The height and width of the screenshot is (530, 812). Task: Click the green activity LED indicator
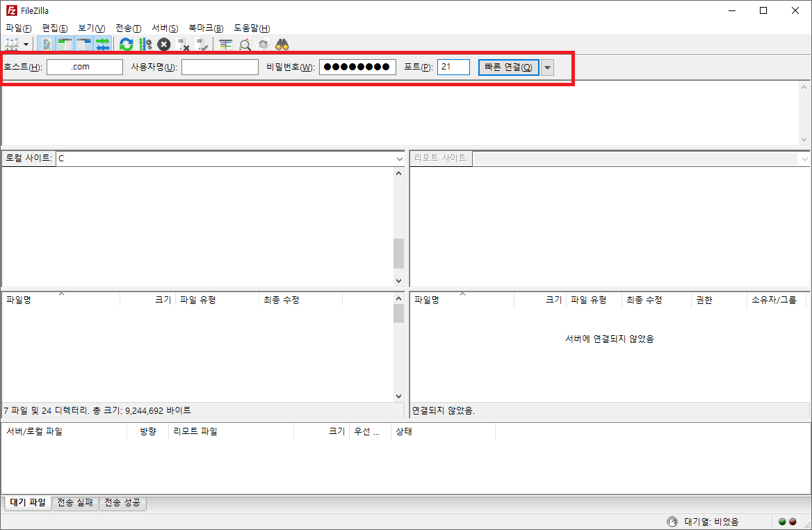point(783,522)
